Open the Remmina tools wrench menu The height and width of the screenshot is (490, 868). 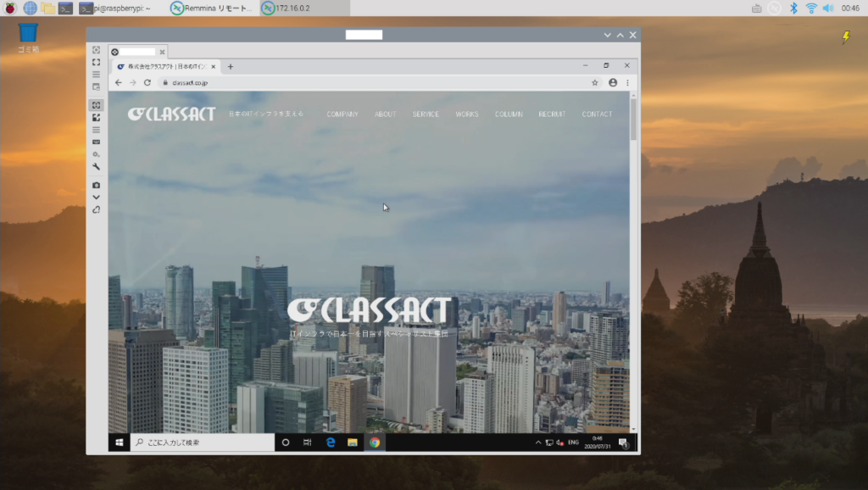(x=97, y=167)
